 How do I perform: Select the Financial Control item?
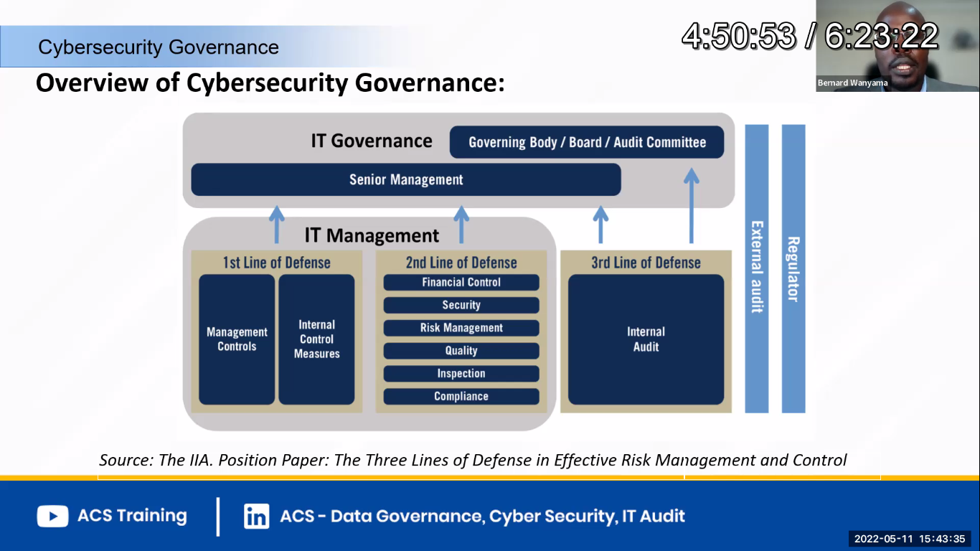tap(461, 283)
